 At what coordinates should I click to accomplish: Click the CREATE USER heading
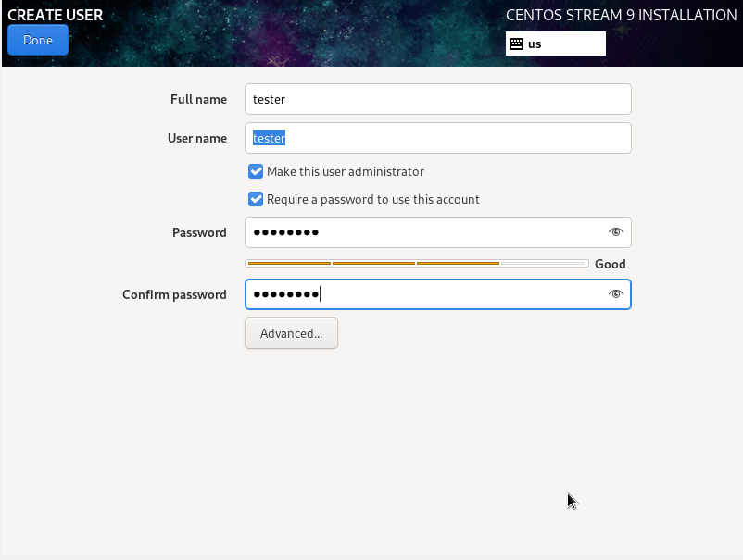56,15
